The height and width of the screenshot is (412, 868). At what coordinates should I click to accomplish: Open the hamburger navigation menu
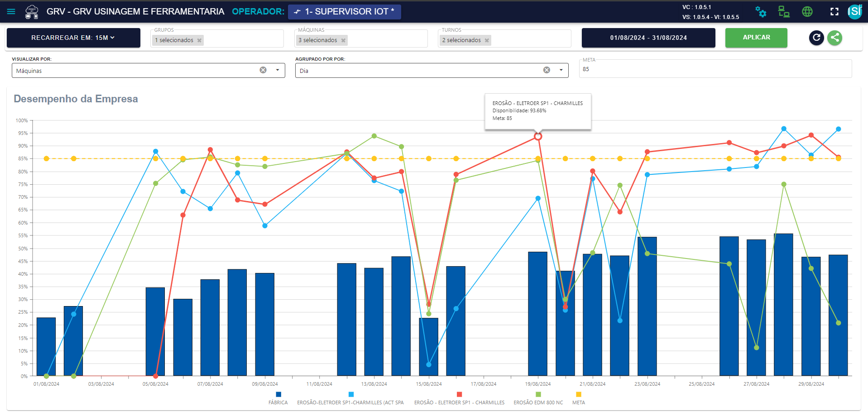[11, 12]
